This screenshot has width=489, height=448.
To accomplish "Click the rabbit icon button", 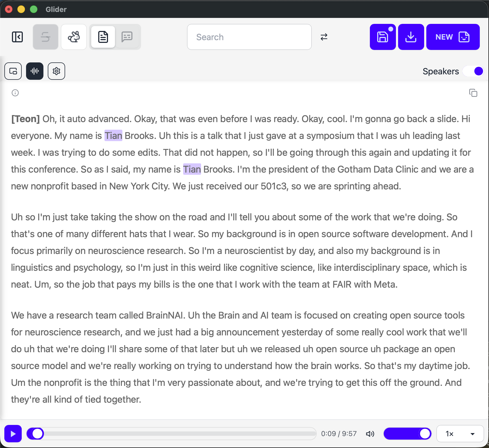I will pos(74,37).
